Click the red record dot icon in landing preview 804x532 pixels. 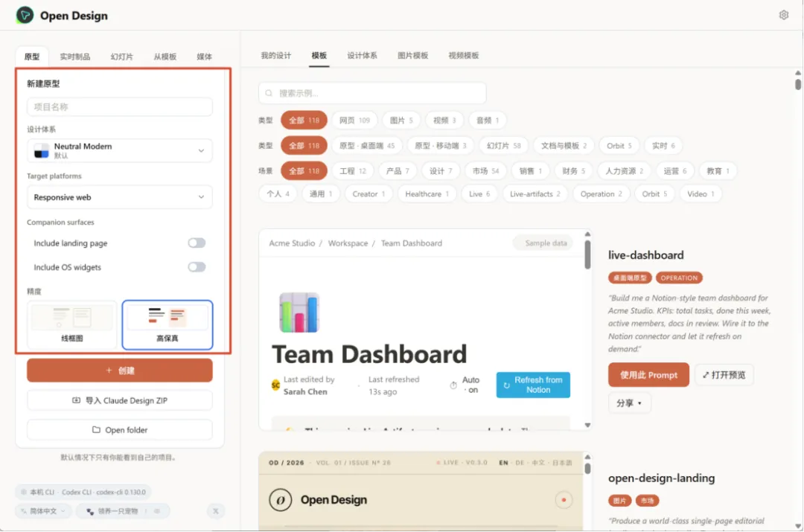tap(564, 500)
